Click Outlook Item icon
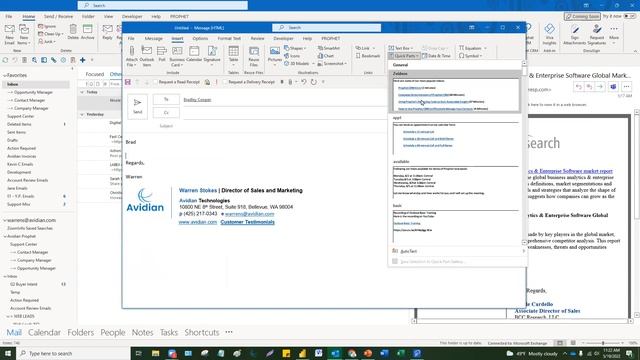 click(x=147, y=56)
